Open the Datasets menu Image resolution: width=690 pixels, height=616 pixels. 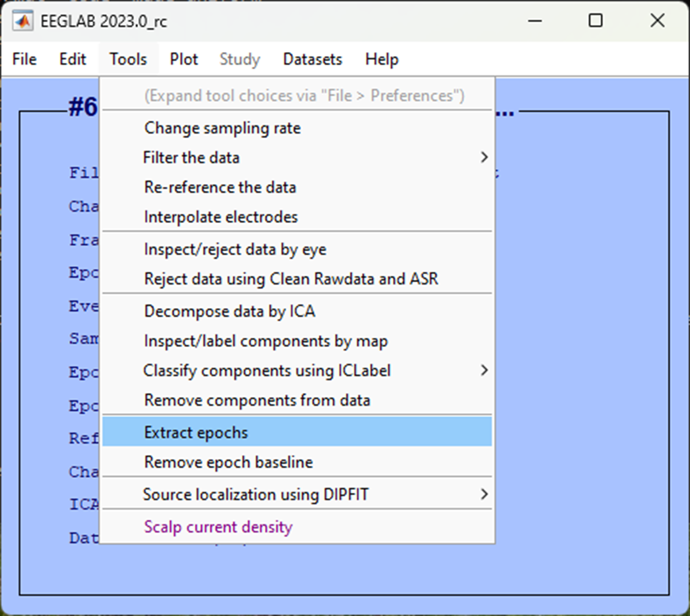click(312, 59)
